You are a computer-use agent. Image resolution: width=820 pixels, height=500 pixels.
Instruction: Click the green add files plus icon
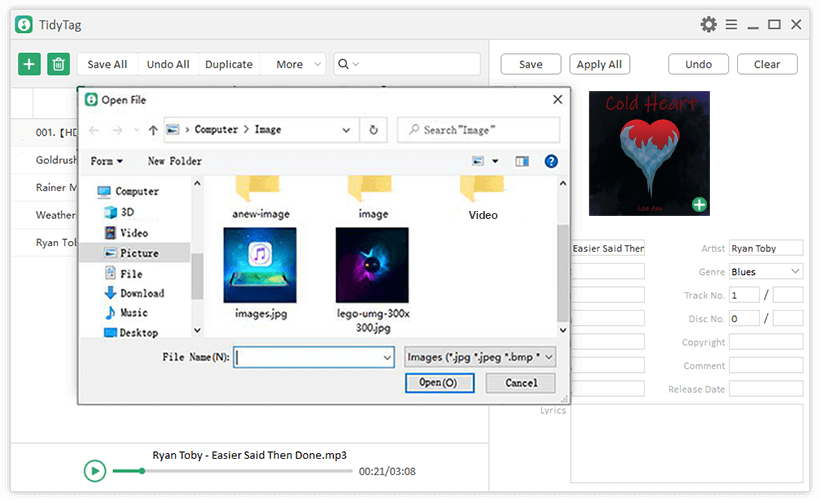click(29, 64)
